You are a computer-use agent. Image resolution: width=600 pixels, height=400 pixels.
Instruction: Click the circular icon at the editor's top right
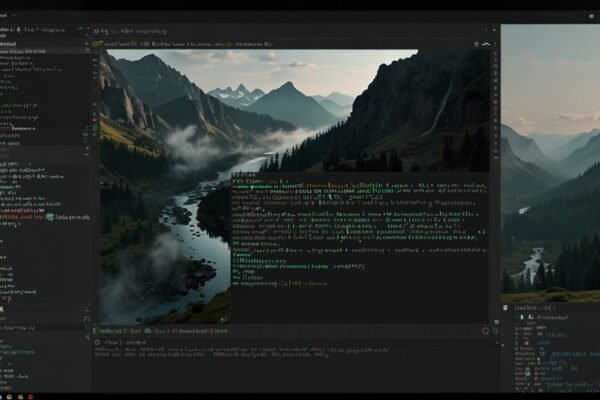click(x=476, y=44)
